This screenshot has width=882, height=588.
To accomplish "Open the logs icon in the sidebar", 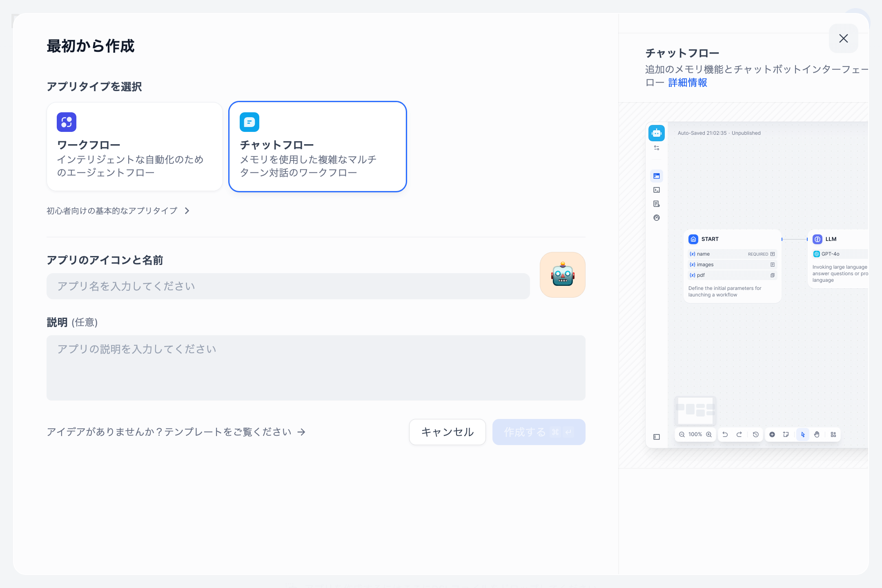I will click(657, 204).
